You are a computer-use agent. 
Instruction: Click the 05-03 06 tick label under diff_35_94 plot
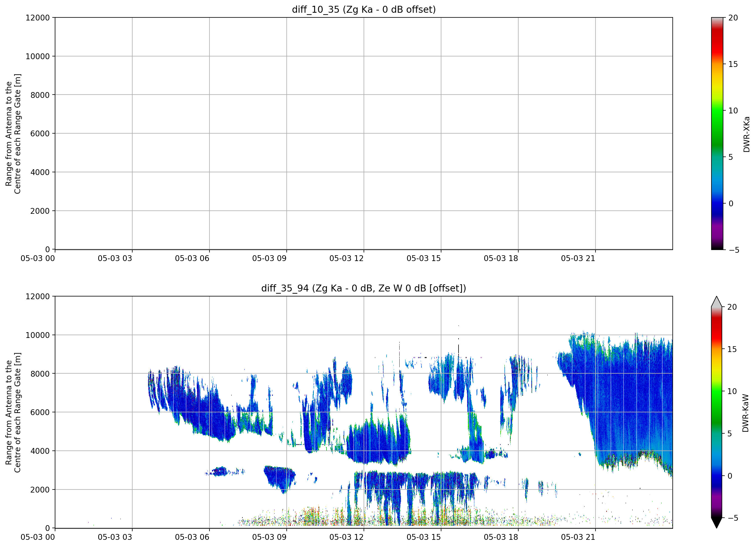192,537
